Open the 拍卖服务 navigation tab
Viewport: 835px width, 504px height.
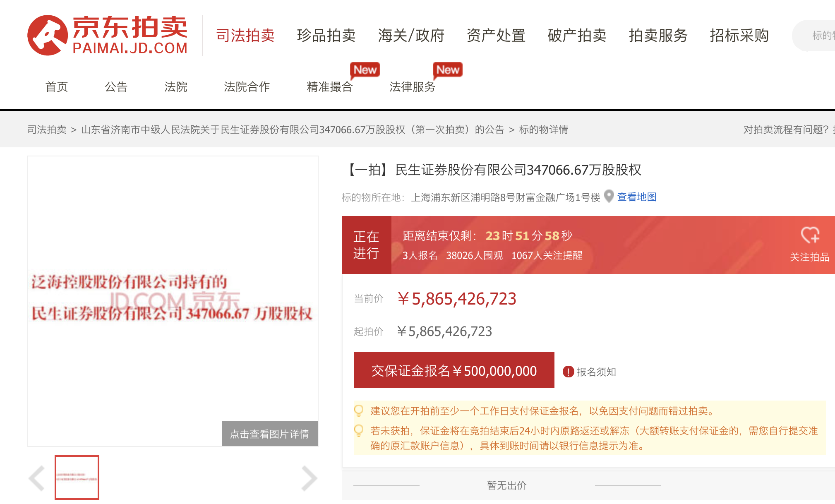(x=658, y=36)
